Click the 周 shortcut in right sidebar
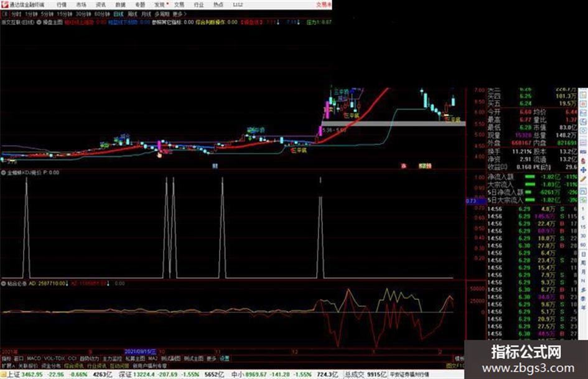 583,263
